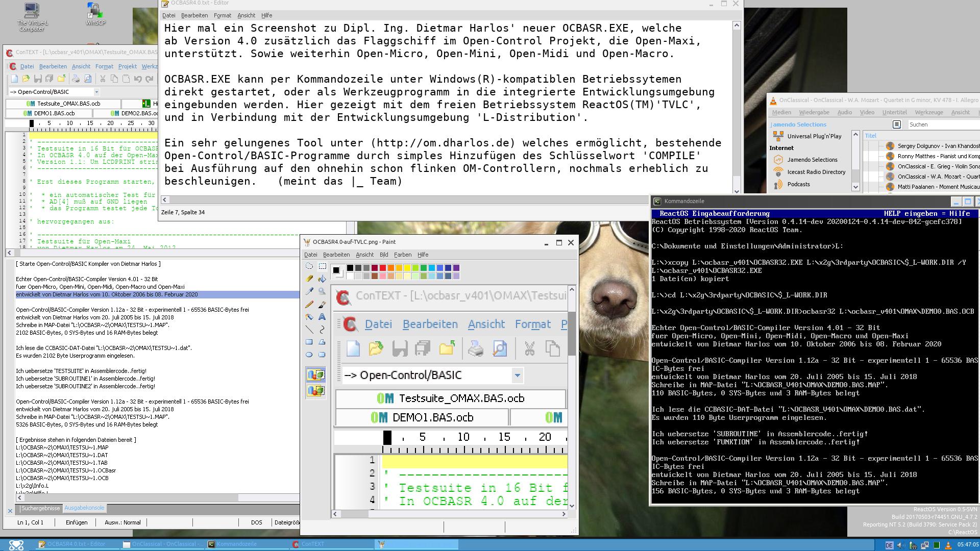980x551 pixels.
Task: Open Projekt menu in ConTEXT
Action: (x=127, y=66)
